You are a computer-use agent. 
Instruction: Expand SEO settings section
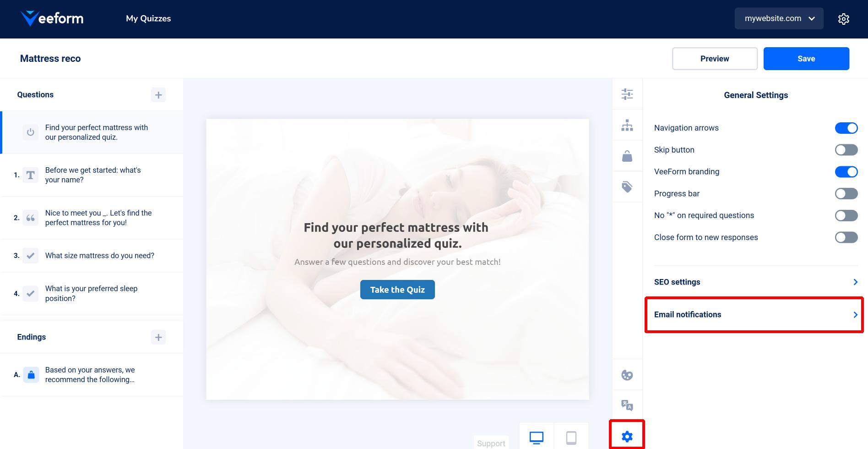click(x=756, y=282)
